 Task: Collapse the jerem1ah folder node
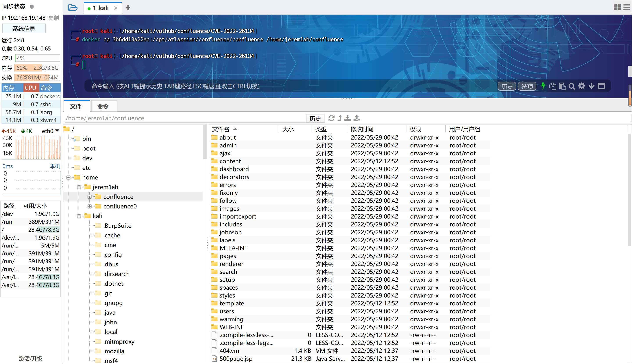click(x=79, y=187)
